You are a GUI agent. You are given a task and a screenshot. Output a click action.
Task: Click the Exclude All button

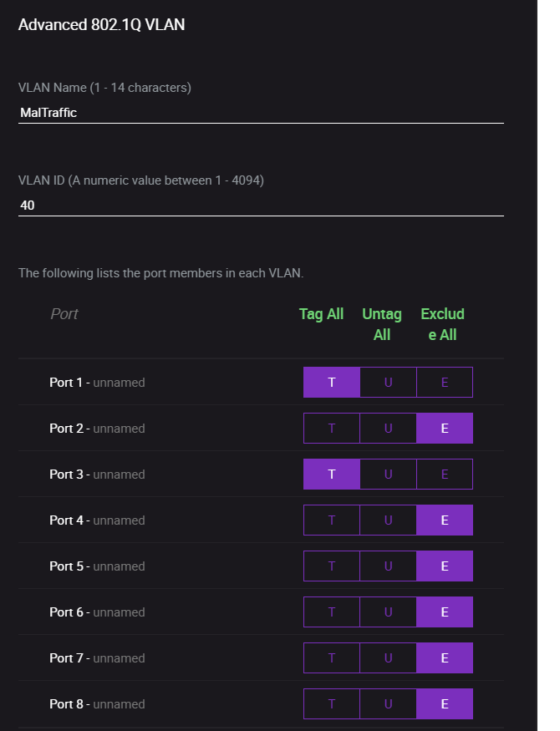[x=442, y=324]
